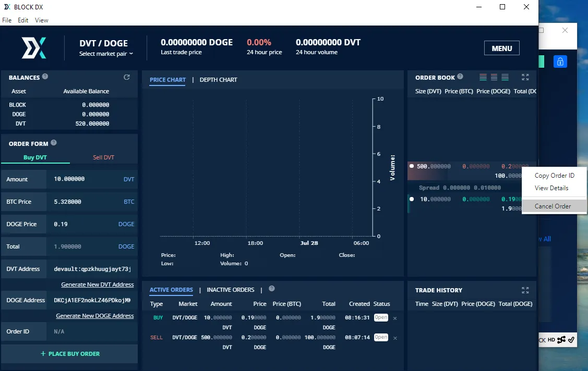
Task: Click the DVT balance value 520.000000
Action: [x=92, y=123]
